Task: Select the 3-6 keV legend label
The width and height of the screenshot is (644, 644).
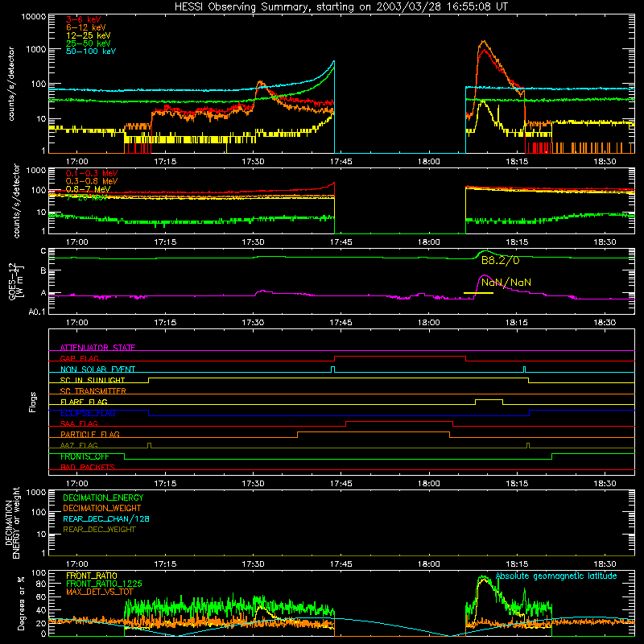Action: (x=84, y=19)
